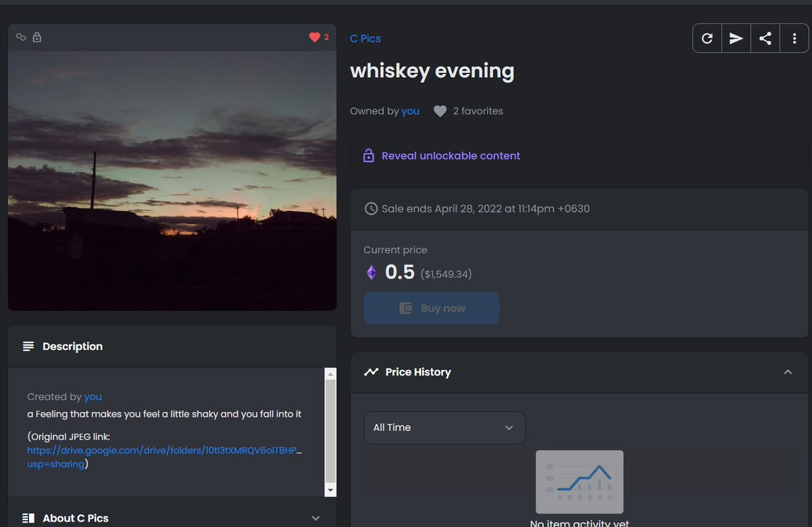This screenshot has width=812, height=527.
Task: Click the Description section header
Action: 172,346
